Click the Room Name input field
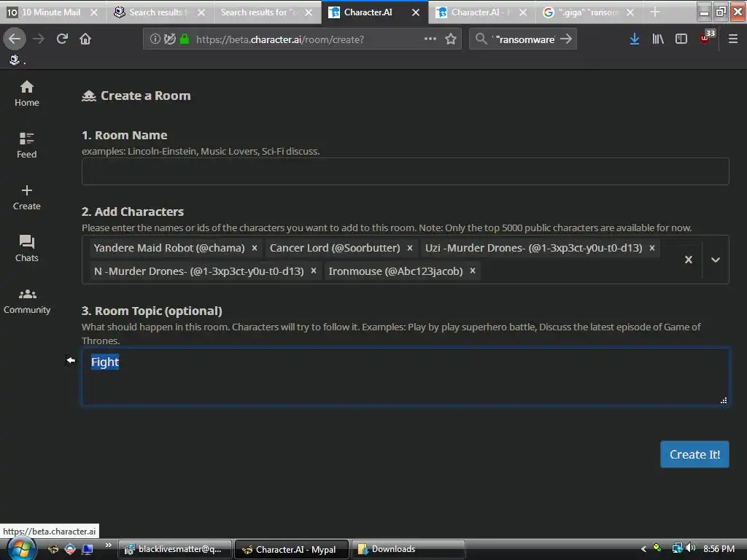747x560 pixels. (x=405, y=171)
